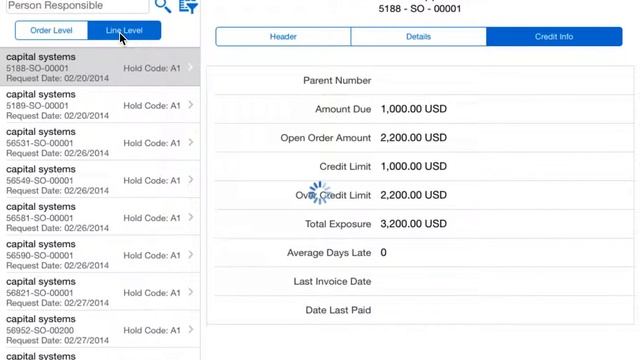Image resolution: width=640 pixels, height=360 pixels.
Task: Open the Details tab
Action: (418, 37)
